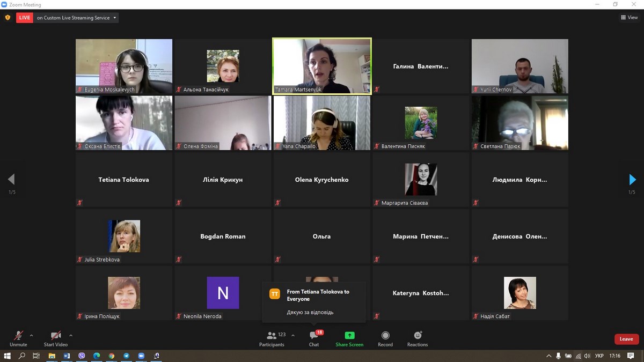
Task: Click the encryption shield icon
Action: click(x=8, y=18)
